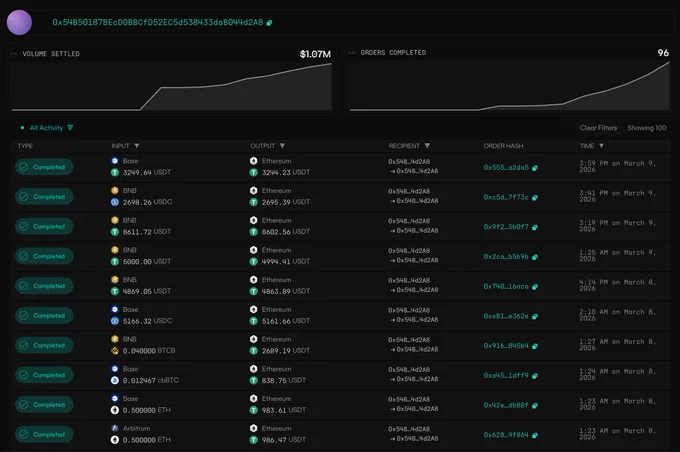Click time 4:14 PM on March 8, 2026
The width and height of the screenshot is (680, 452).
pos(618,285)
